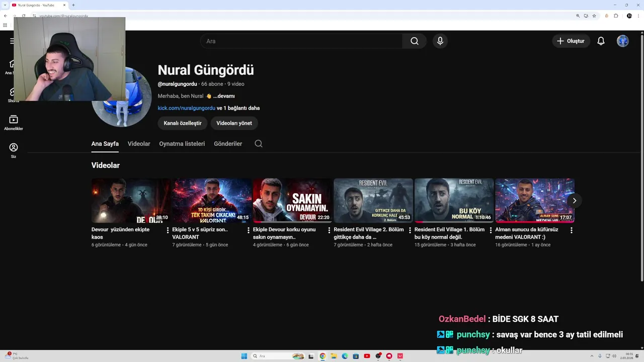Switch to the Ana Sayfa tab
Image resolution: width=644 pixels, height=362 pixels.
(x=105, y=144)
